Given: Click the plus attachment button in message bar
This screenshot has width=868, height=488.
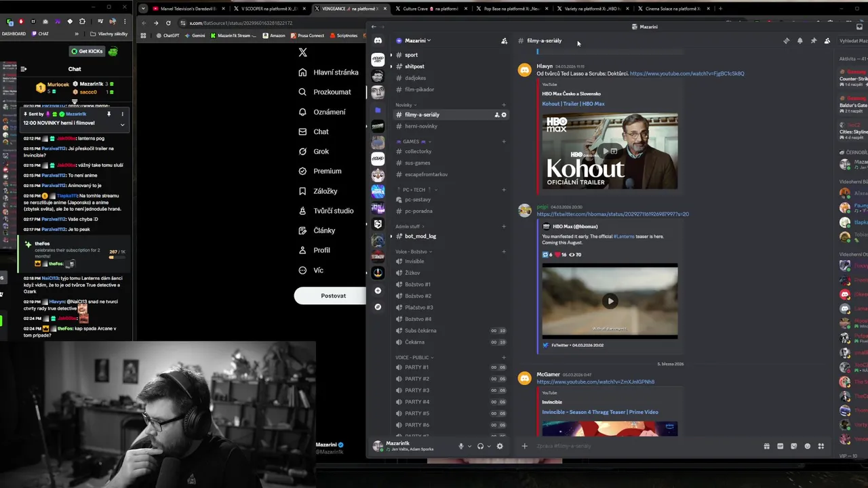Looking at the screenshot, I should coord(524,446).
